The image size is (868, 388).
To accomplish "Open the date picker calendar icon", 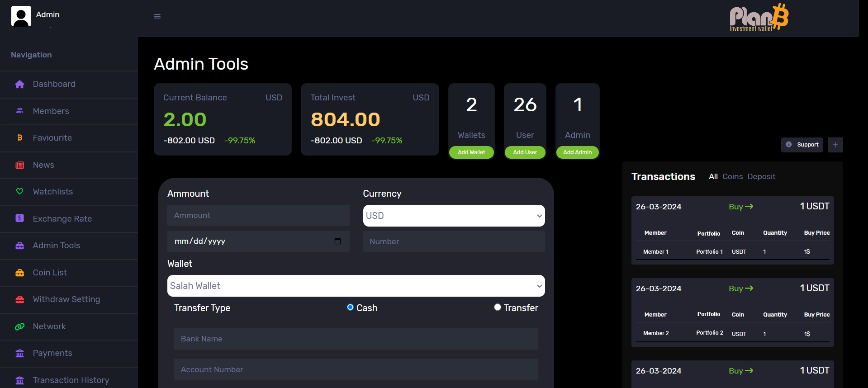I will click(337, 241).
